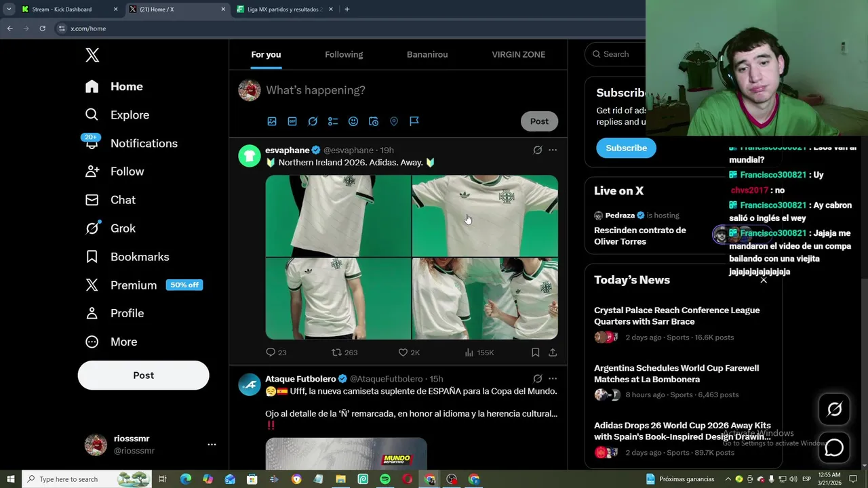Tag a location in the composer

click(x=394, y=121)
